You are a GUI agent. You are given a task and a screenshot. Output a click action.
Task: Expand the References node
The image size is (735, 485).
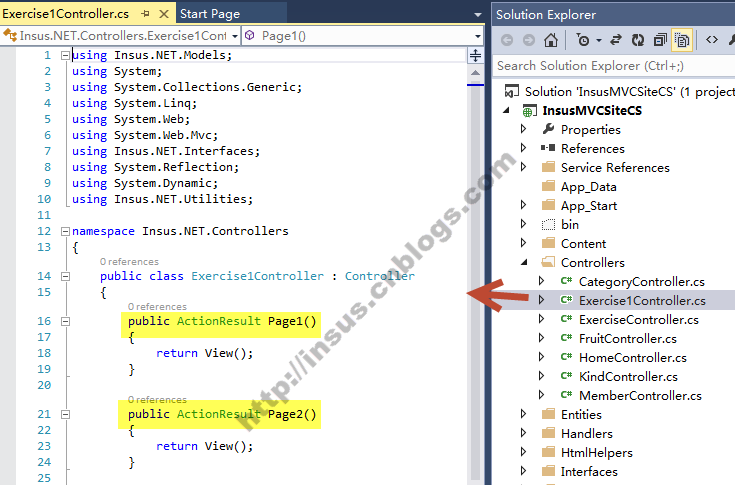[x=524, y=148]
